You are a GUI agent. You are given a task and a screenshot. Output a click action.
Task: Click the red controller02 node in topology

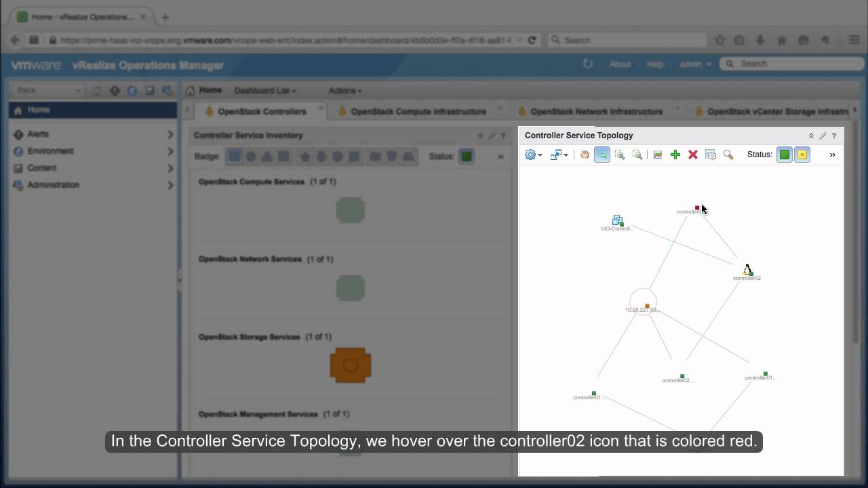697,208
